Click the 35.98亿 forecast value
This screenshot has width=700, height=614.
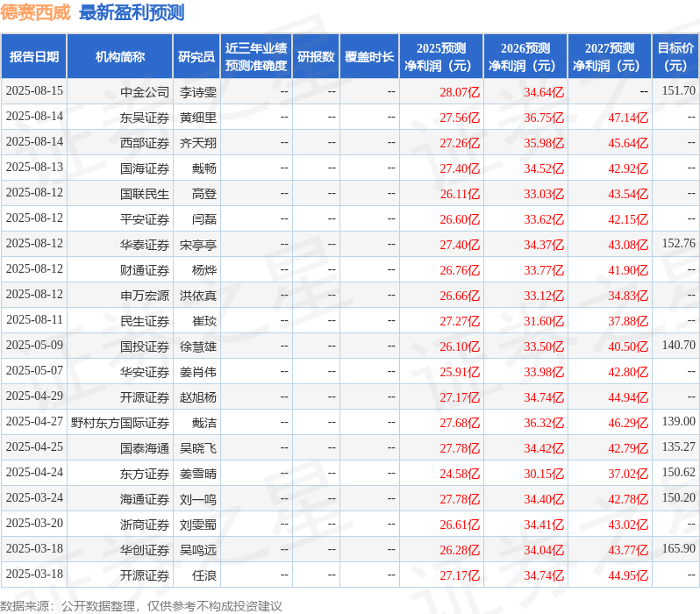click(x=544, y=143)
